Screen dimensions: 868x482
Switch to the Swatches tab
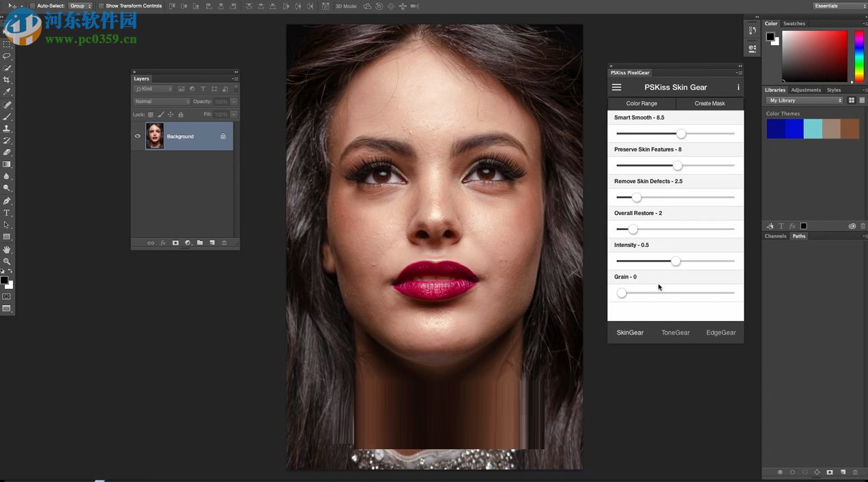click(x=794, y=23)
